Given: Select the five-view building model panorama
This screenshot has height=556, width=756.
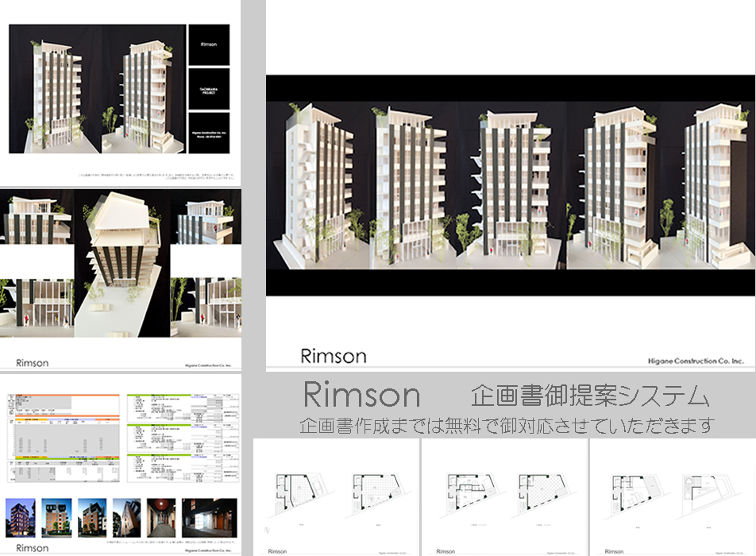Looking at the screenshot, I should click(511, 186).
